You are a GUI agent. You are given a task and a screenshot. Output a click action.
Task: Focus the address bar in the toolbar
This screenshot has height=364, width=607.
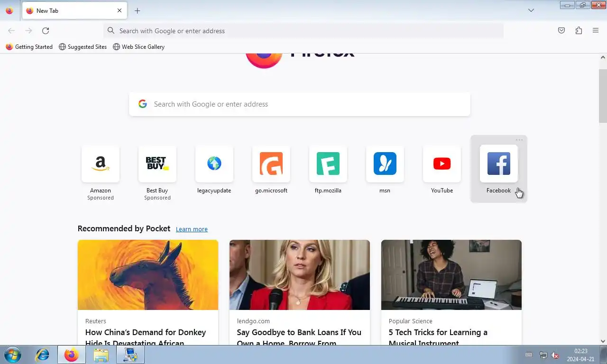click(303, 31)
